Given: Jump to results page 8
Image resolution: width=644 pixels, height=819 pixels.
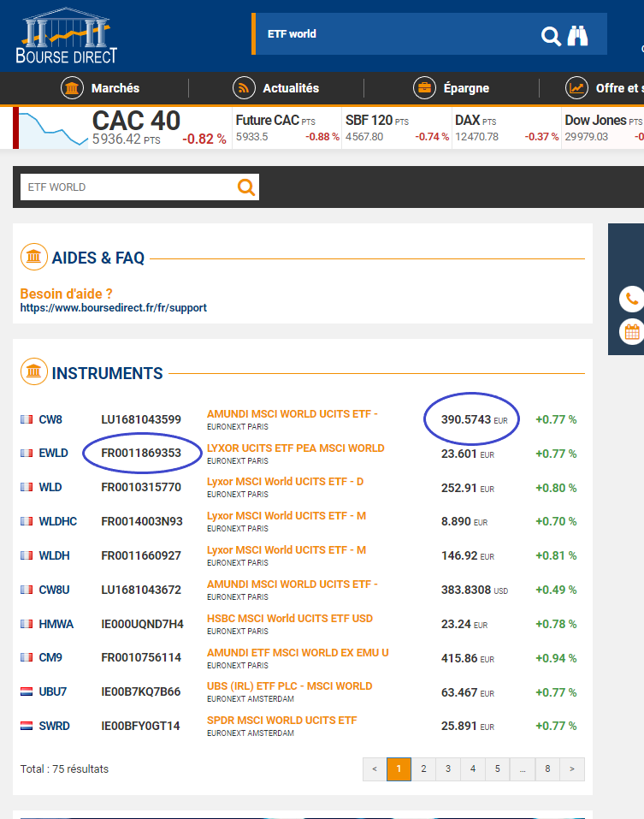Looking at the screenshot, I should [547, 769].
